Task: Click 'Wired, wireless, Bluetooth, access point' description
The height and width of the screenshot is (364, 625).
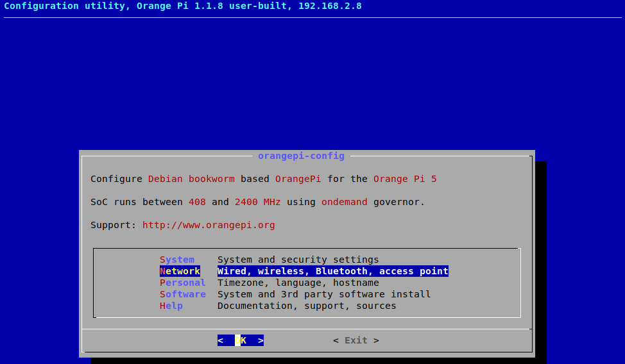Action: coord(333,271)
